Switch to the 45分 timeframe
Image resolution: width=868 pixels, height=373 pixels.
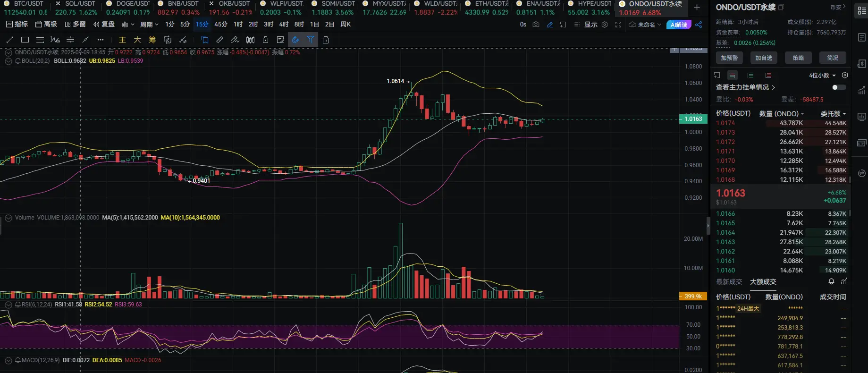click(x=220, y=25)
